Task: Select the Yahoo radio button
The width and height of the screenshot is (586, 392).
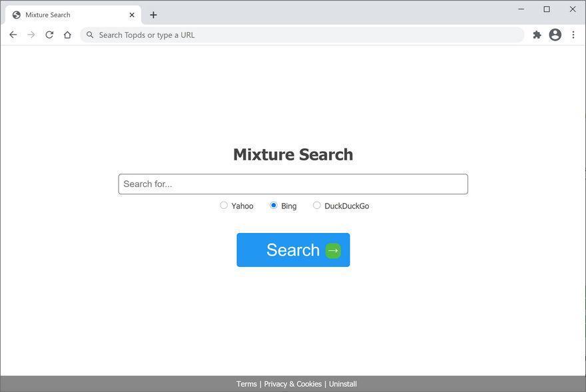Action: [224, 205]
